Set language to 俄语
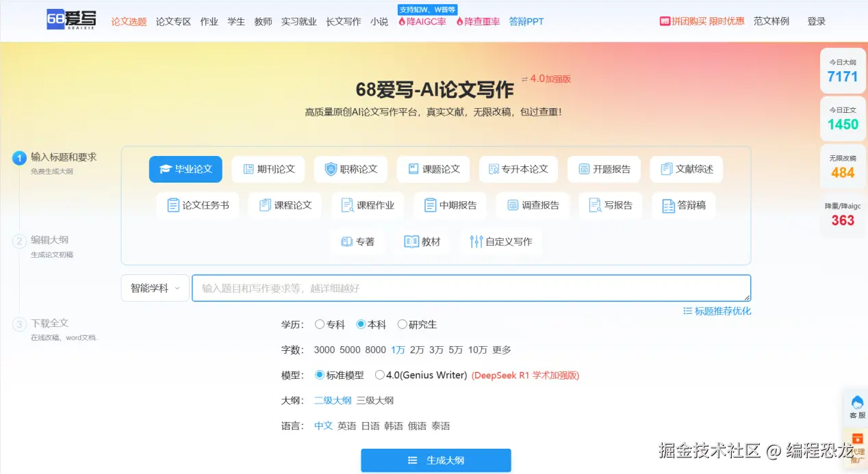868x474 pixels. click(x=417, y=426)
